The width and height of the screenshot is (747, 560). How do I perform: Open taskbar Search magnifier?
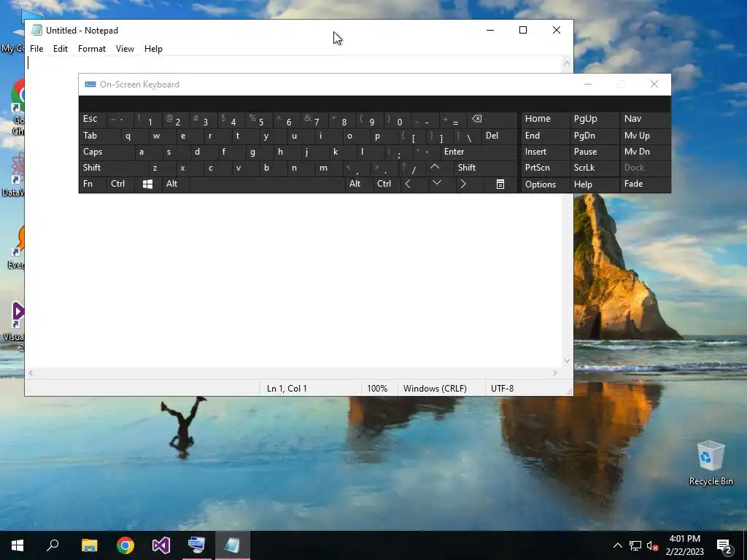[x=53, y=545]
